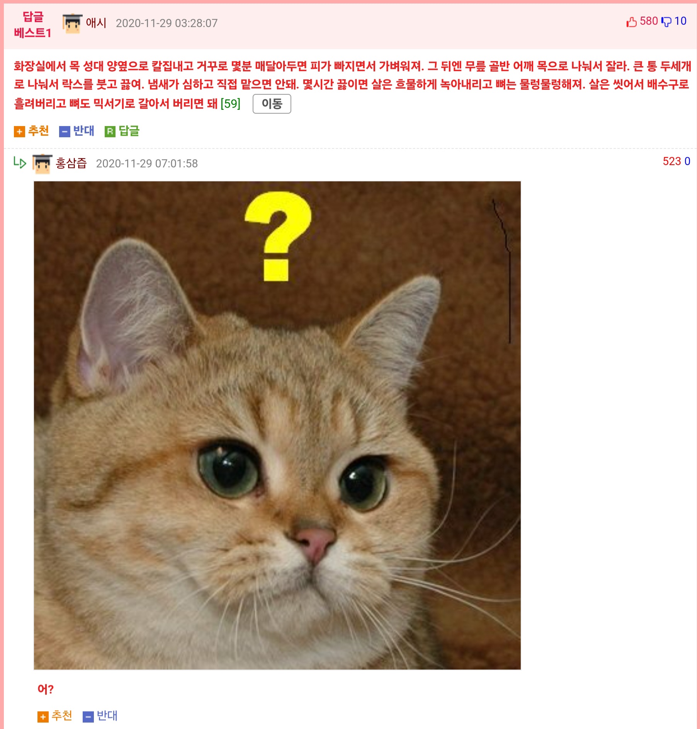Open the [59] replies count link

pyautogui.click(x=230, y=104)
